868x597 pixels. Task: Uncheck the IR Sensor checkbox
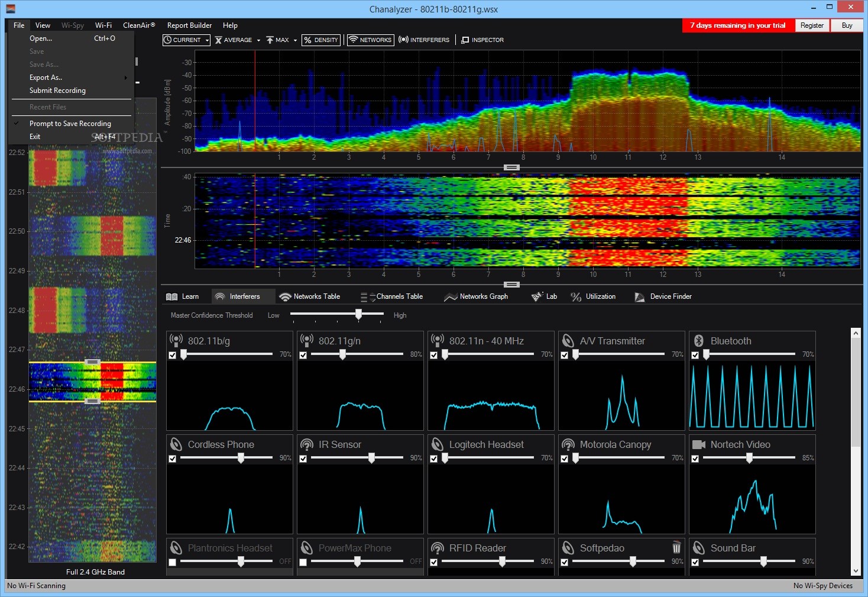point(303,459)
